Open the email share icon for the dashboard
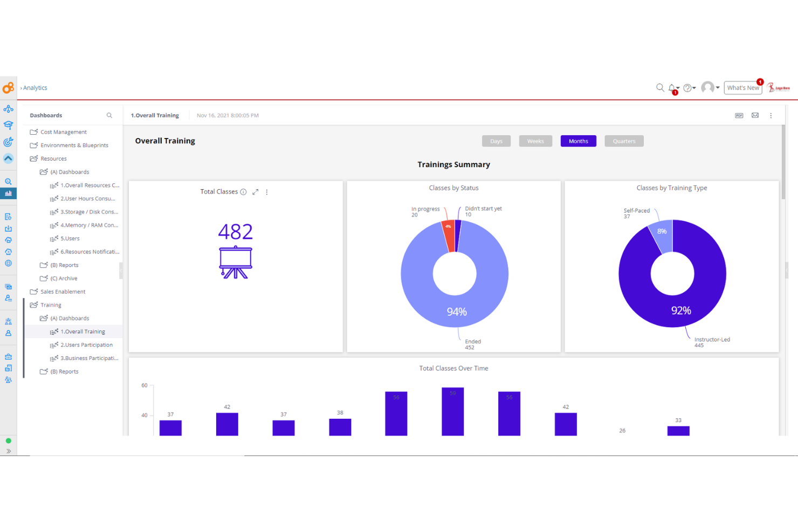798x532 pixels. (x=755, y=115)
